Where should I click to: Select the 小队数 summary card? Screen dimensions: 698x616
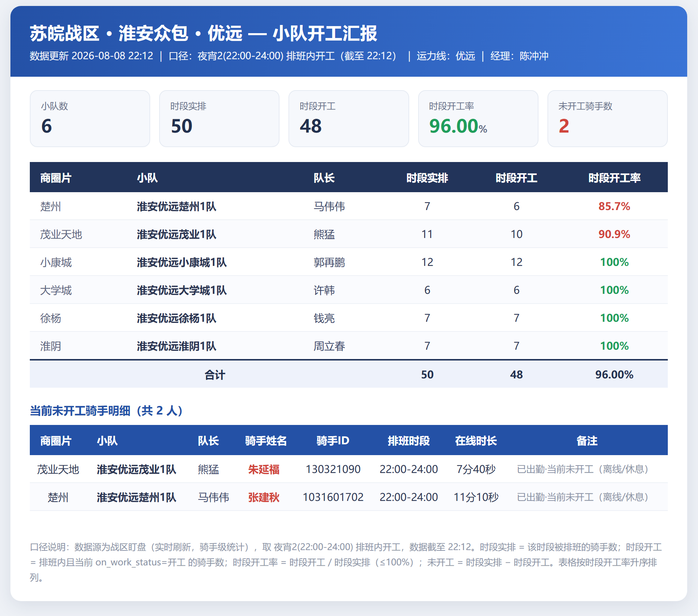pos(90,118)
